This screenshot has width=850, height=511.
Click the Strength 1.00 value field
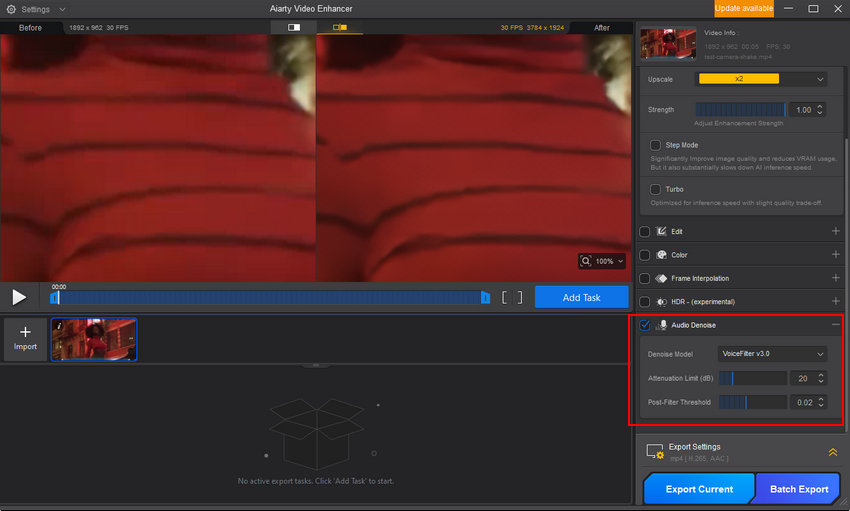[x=802, y=109]
